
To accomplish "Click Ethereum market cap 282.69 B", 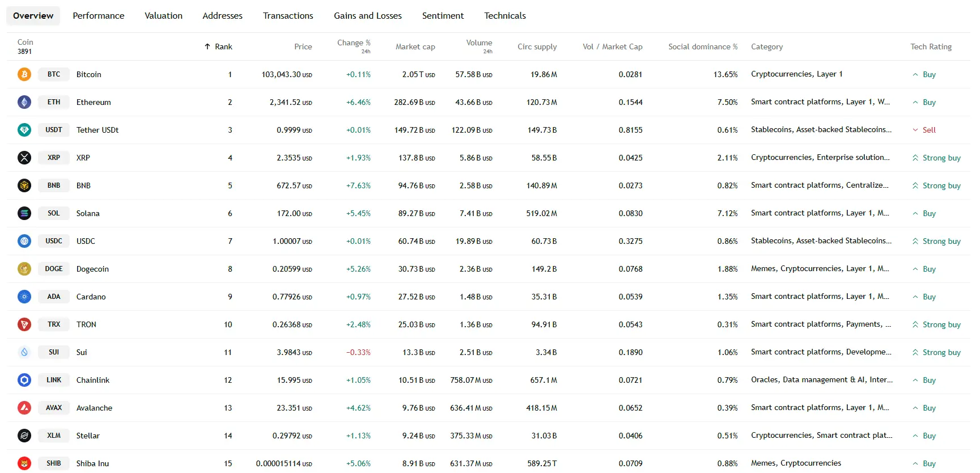I will tap(415, 102).
